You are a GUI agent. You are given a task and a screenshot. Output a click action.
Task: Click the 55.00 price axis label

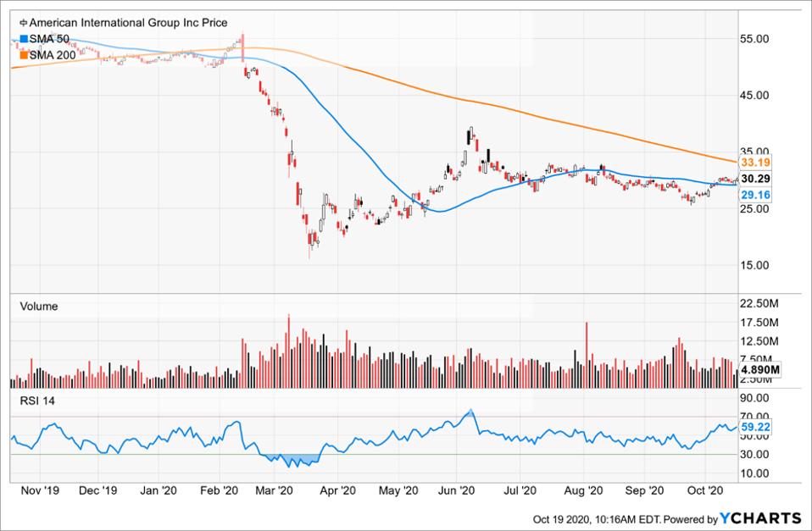754,39
